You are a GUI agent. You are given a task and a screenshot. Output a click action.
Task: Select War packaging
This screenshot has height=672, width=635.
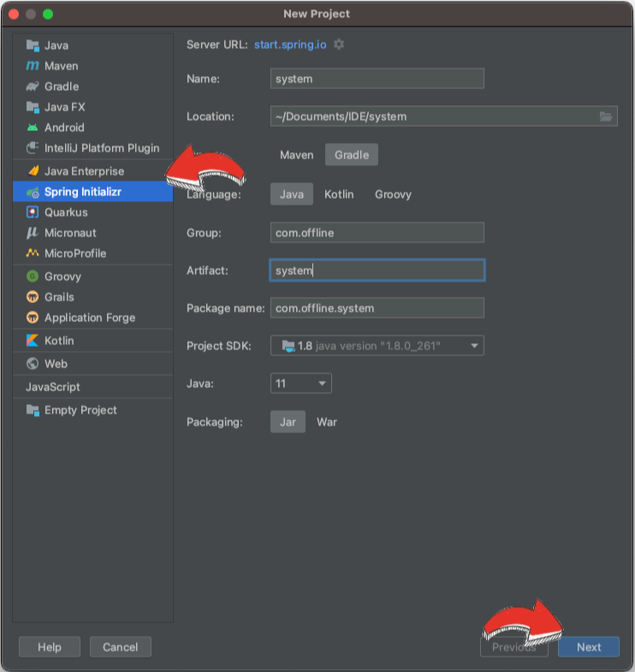(x=327, y=422)
